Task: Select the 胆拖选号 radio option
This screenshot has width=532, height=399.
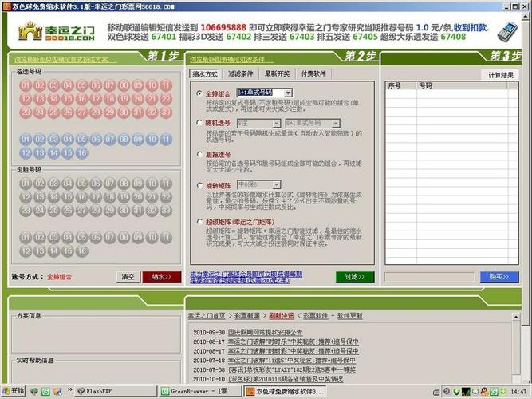Action: click(199, 155)
